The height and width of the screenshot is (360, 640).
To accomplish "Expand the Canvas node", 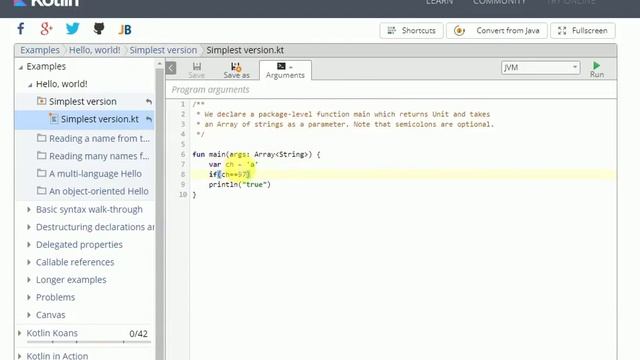I will 29,315.
